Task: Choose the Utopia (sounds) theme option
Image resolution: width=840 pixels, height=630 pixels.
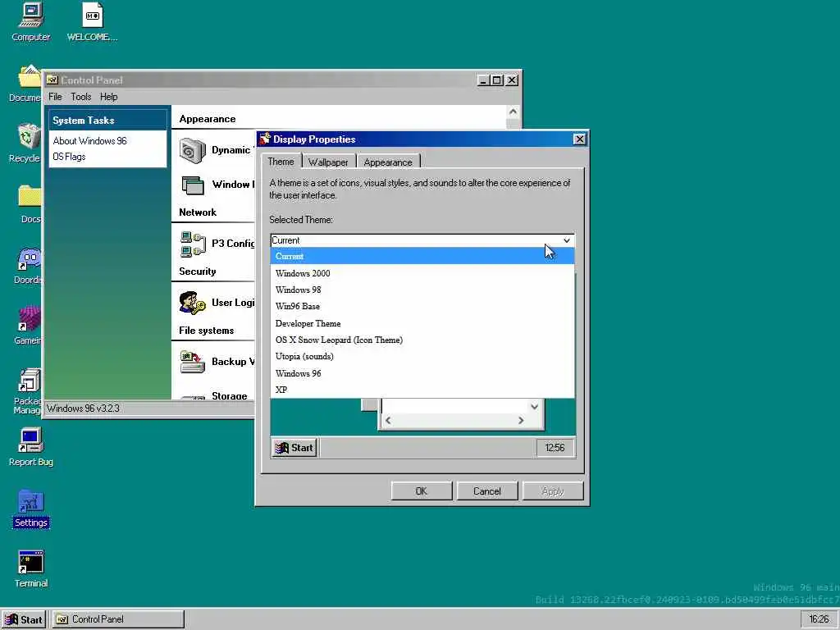Action: coord(422,356)
